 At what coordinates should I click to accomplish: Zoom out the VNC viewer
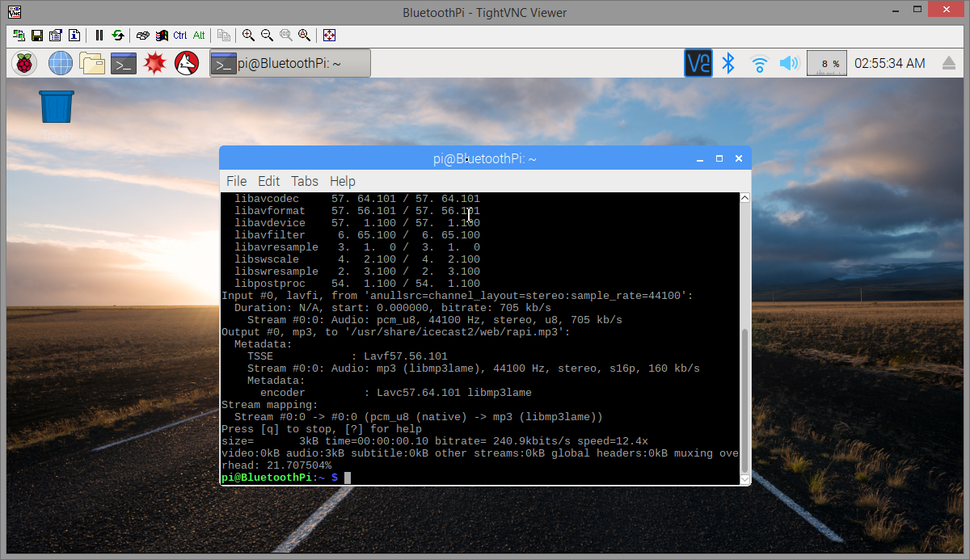click(267, 36)
